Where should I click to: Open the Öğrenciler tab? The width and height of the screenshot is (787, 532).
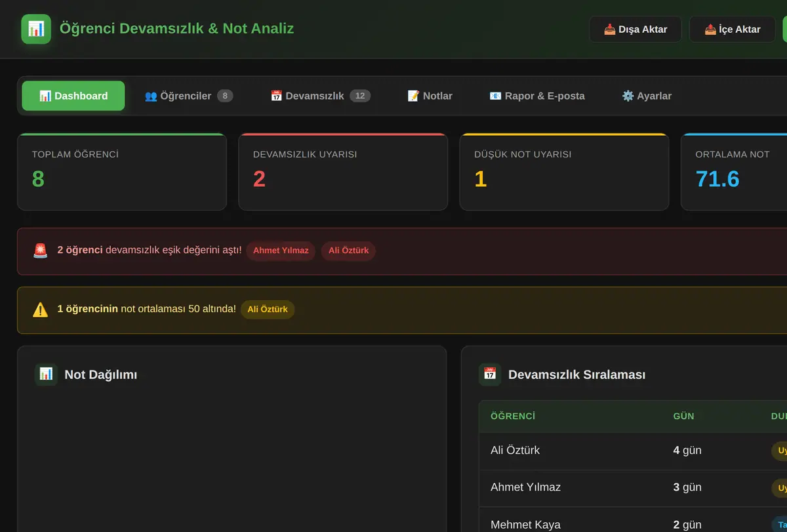tap(189, 96)
